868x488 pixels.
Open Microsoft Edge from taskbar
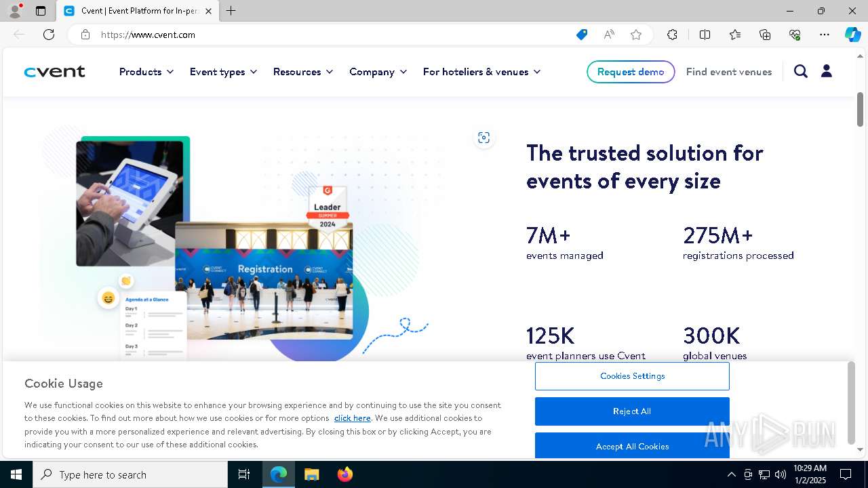click(279, 474)
